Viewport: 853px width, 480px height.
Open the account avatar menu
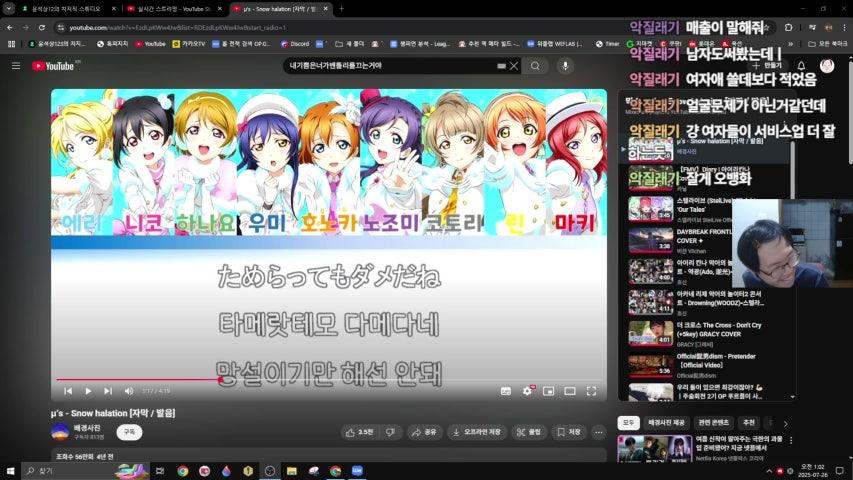pyautogui.click(x=827, y=66)
